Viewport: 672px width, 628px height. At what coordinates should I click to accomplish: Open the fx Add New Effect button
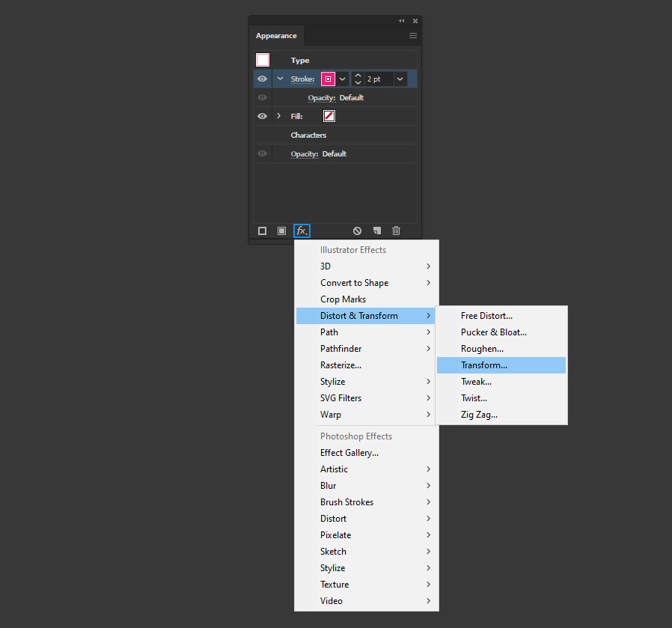point(302,231)
